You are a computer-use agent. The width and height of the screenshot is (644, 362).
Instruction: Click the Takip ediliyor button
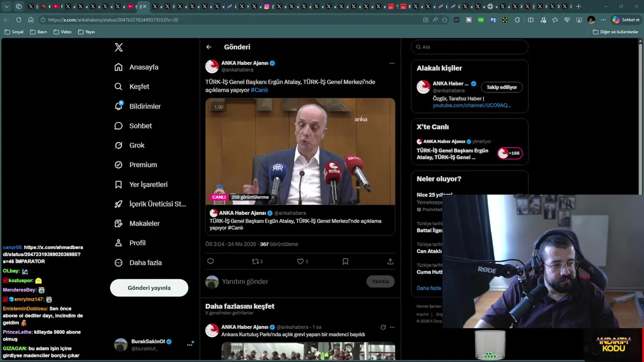(x=502, y=87)
